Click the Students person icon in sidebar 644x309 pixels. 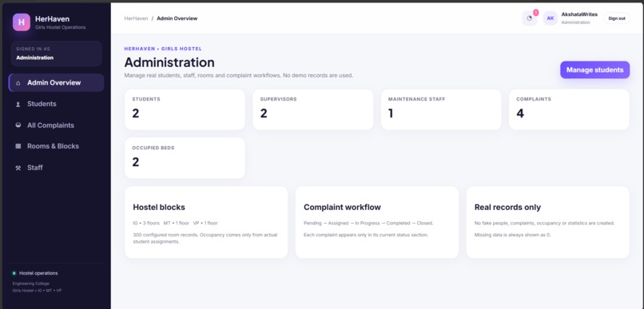18,105
